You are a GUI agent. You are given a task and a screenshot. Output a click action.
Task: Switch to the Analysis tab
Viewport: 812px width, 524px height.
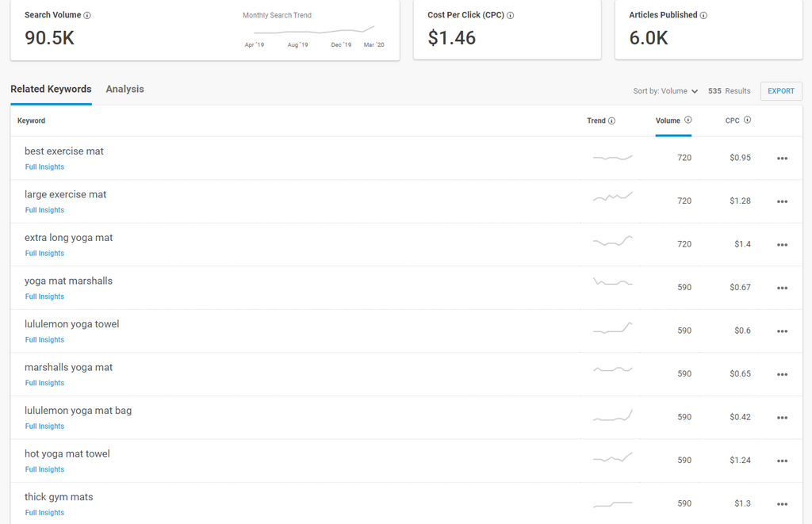tap(124, 90)
